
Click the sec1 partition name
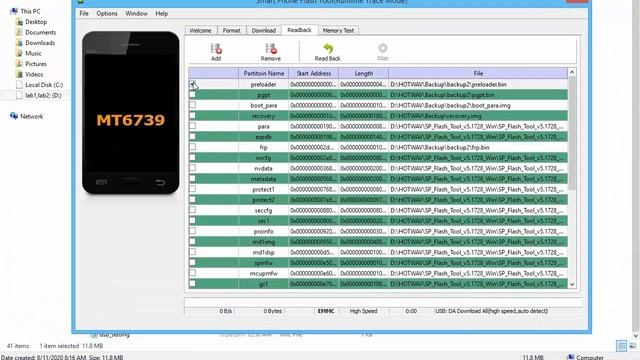click(x=264, y=221)
